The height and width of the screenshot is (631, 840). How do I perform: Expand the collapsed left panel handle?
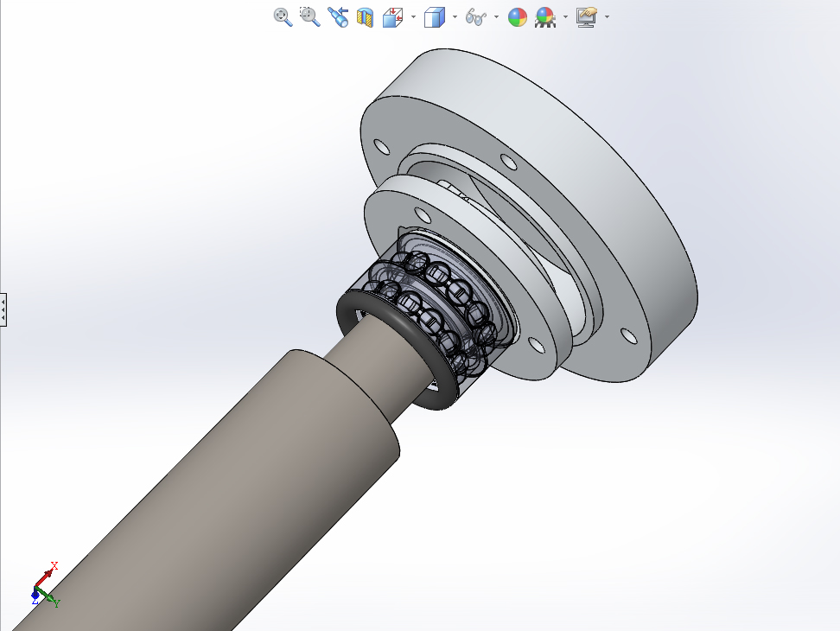tap(3, 309)
